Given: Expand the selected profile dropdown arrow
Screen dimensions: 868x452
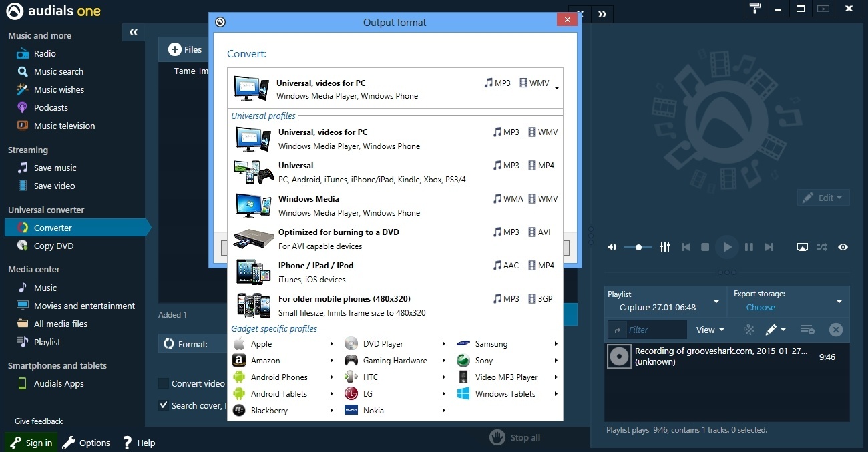Looking at the screenshot, I should click(x=556, y=88).
